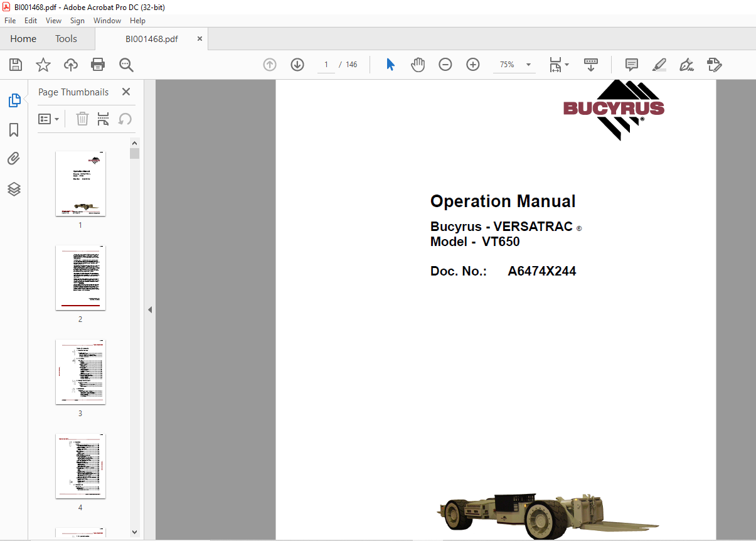Select page 1 thumbnail
The image size is (756, 541).
point(80,183)
